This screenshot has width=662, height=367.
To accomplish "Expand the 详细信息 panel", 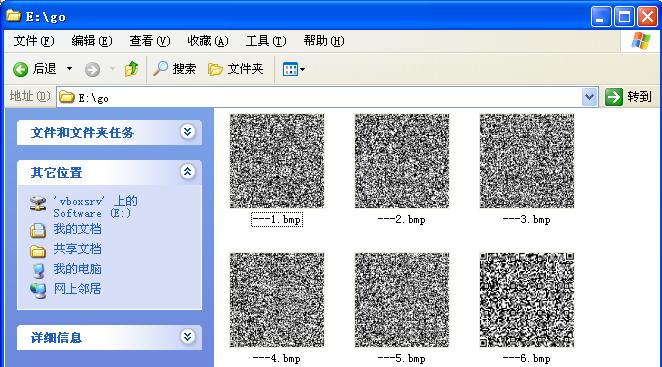I will click(187, 337).
